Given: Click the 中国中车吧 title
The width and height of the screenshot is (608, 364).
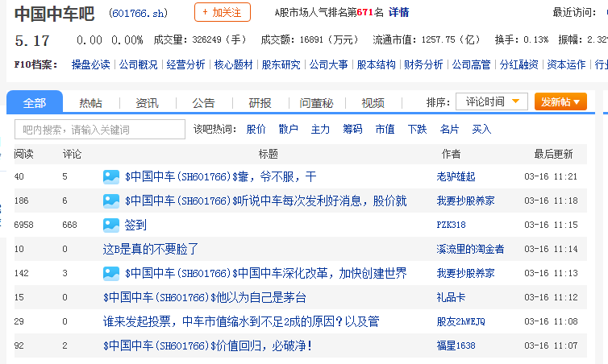Looking at the screenshot, I should pos(54,14).
